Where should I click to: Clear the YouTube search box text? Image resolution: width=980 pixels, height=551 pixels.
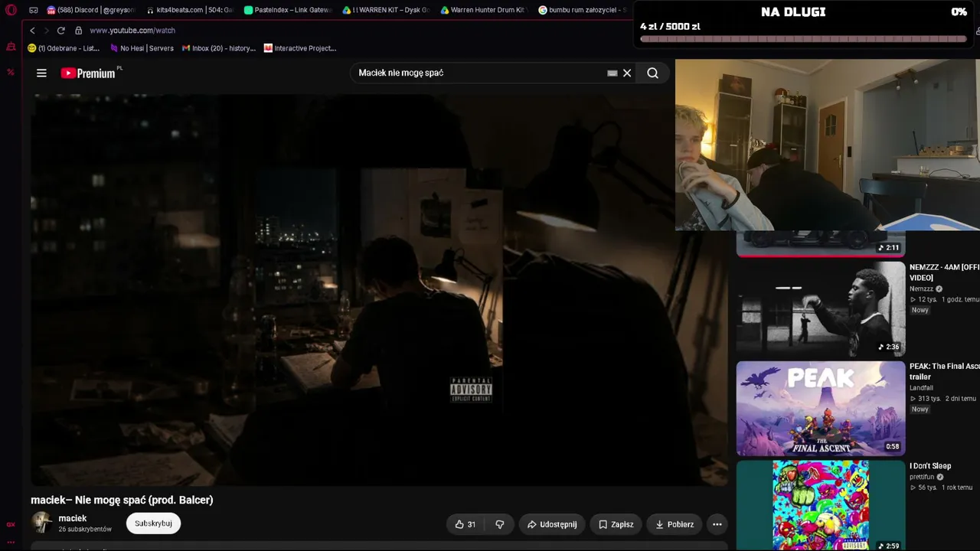[627, 73]
